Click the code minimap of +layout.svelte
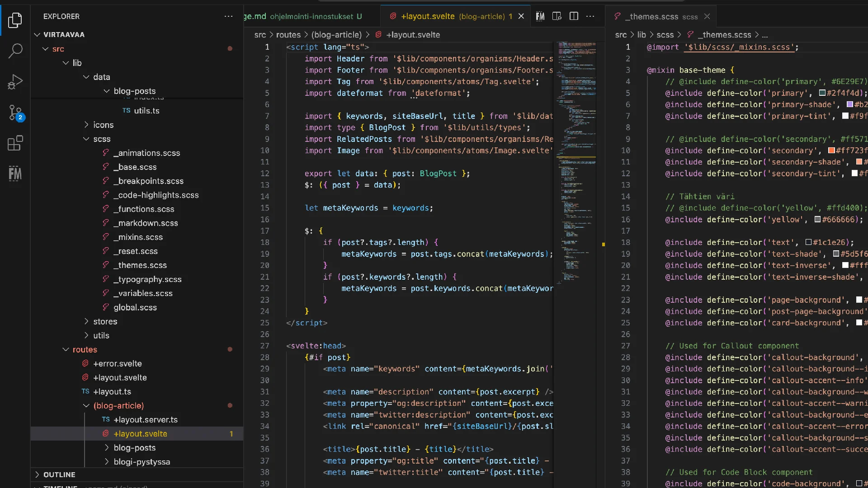 [576, 158]
